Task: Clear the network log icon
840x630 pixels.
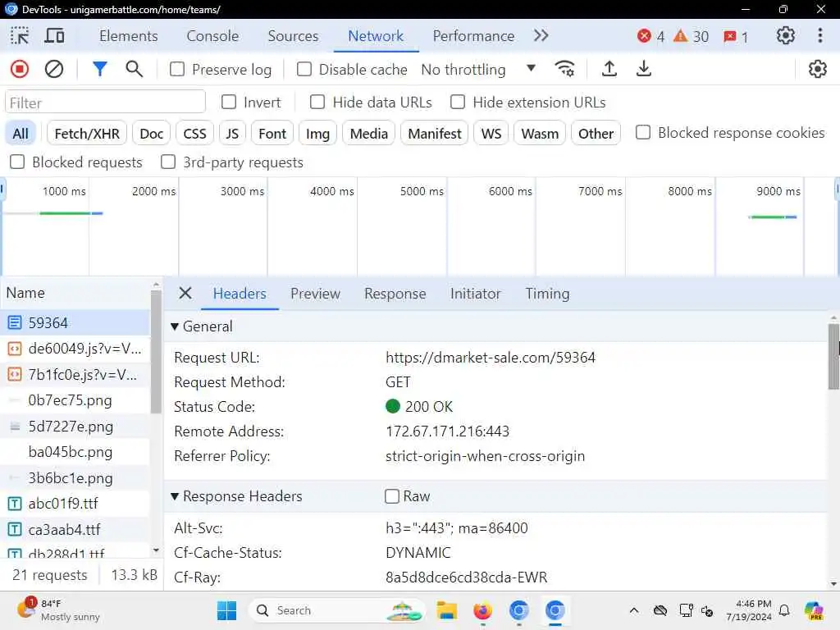Action: pyautogui.click(x=53, y=69)
